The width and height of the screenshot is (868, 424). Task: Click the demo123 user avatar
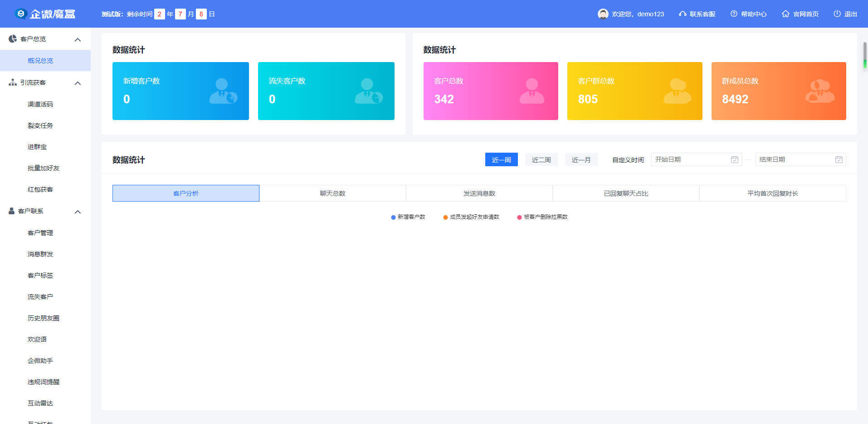click(x=603, y=14)
